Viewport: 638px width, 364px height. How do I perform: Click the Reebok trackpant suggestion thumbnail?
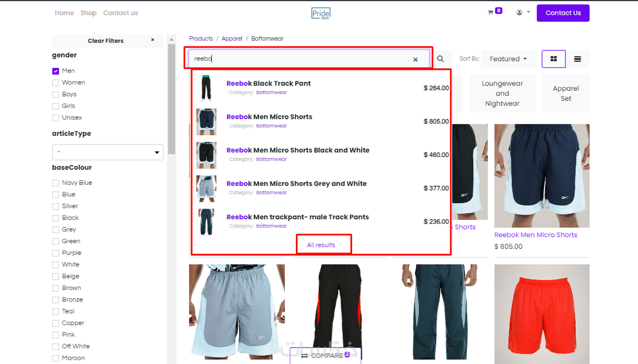(206, 222)
